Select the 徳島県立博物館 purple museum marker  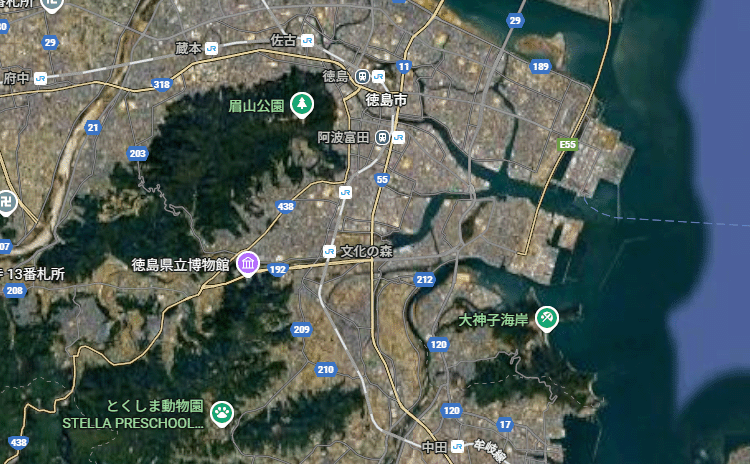248,264
